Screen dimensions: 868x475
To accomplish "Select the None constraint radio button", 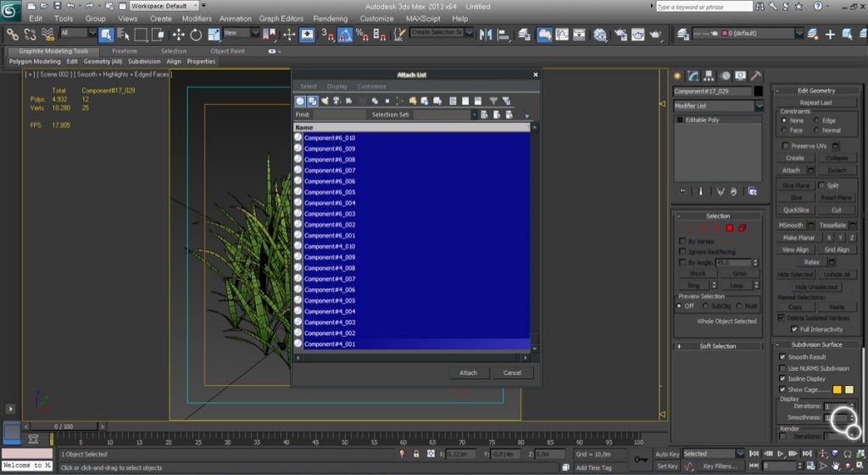I will (x=784, y=120).
